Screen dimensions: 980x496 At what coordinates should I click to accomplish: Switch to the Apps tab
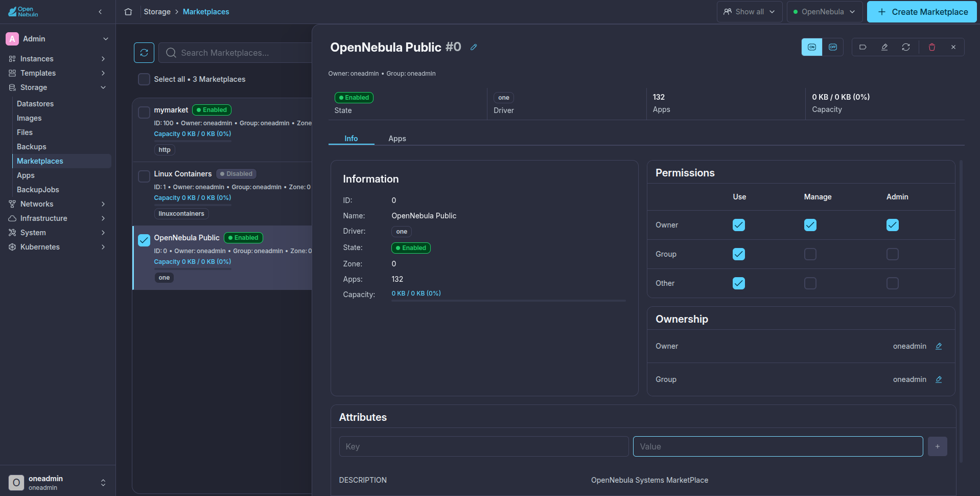pos(397,139)
